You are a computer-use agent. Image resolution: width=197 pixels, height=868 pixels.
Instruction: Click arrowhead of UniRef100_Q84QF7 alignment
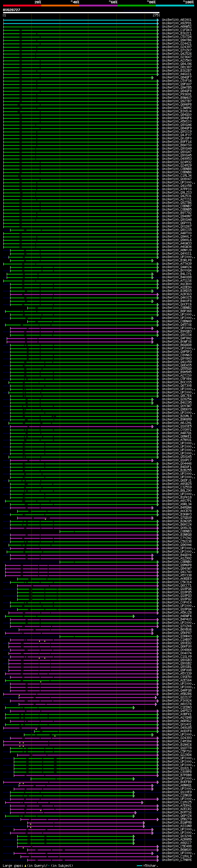tap(153, 78)
